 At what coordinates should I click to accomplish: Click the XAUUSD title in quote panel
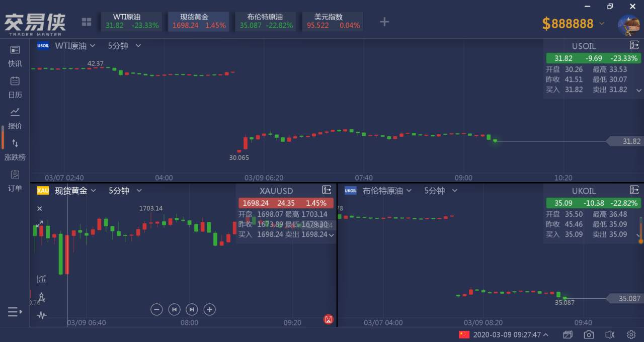click(x=276, y=191)
